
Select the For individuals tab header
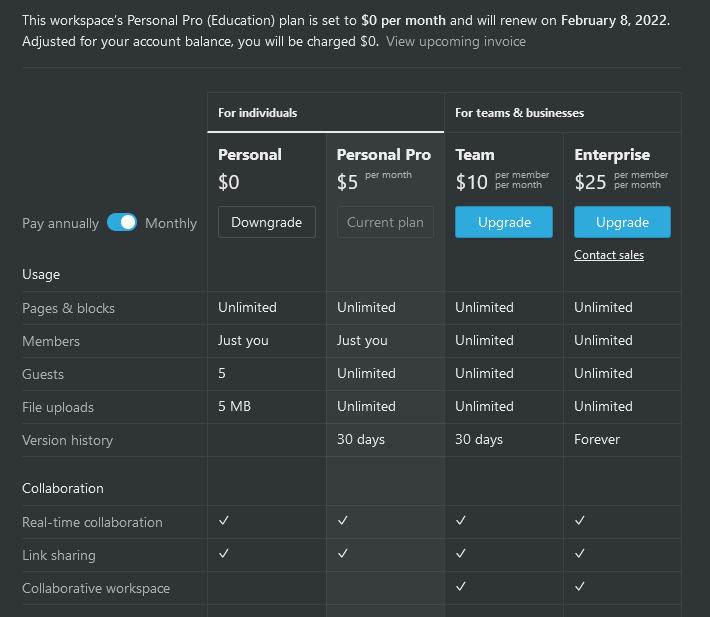(258, 113)
